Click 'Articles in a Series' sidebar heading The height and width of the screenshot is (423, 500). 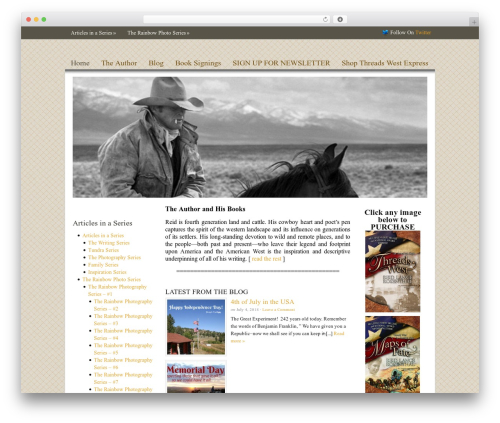102,223
